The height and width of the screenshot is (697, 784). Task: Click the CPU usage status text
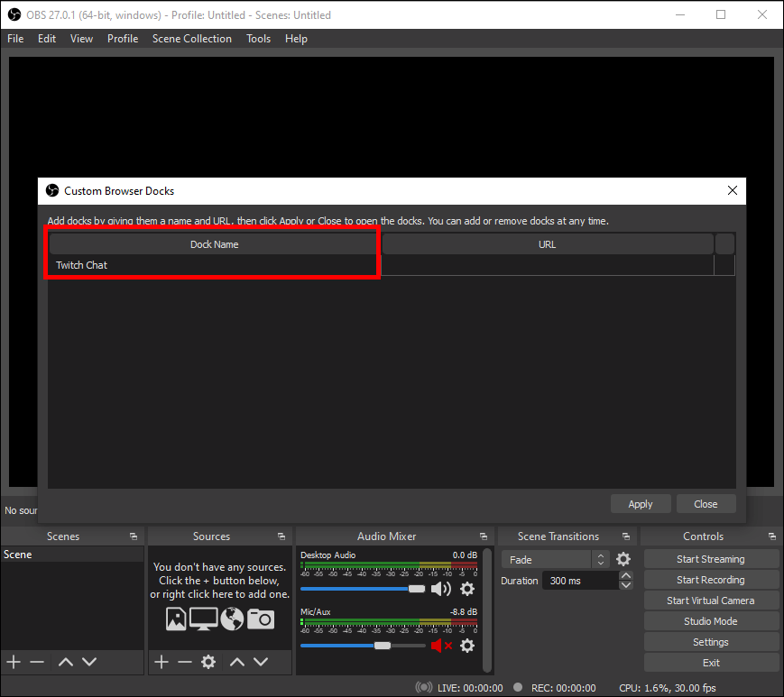tap(667, 688)
